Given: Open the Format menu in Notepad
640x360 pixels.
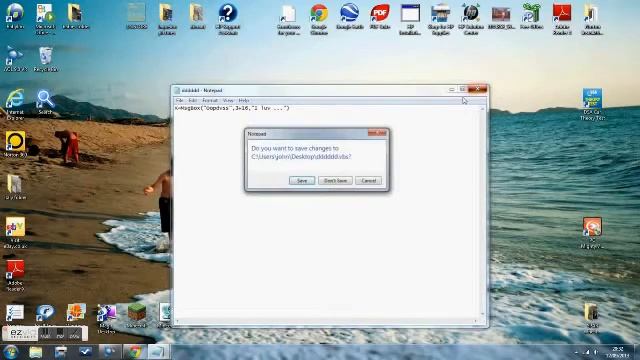Looking at the screenshot, I should point(210,100).
